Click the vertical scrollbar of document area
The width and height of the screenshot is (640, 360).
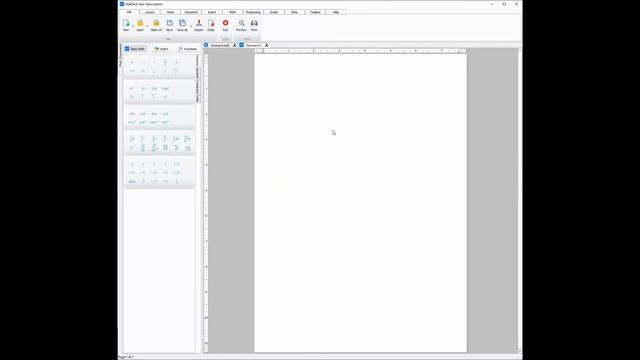click(x=519, y=200)
